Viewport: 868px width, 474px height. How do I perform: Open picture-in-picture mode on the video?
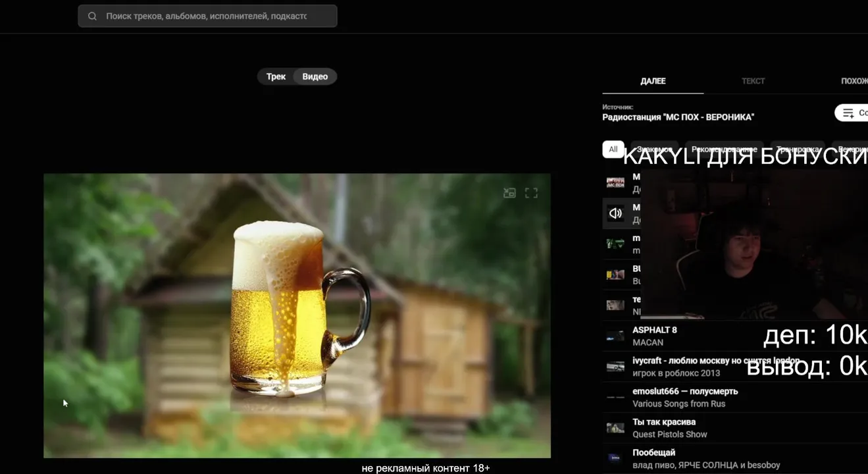pos(509,193)
